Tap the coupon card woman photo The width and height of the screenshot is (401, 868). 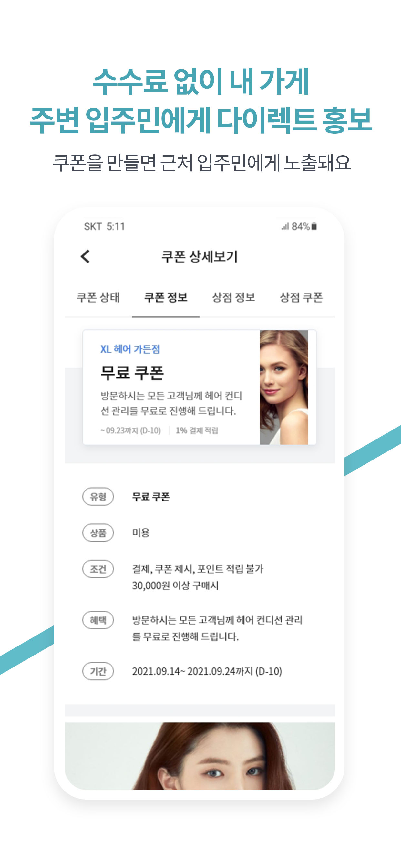coord(284,387)
